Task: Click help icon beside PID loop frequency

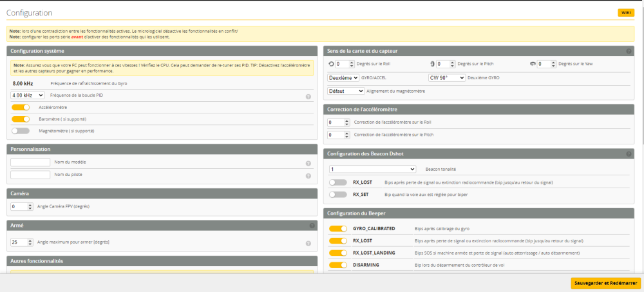Action: (308, 97)
